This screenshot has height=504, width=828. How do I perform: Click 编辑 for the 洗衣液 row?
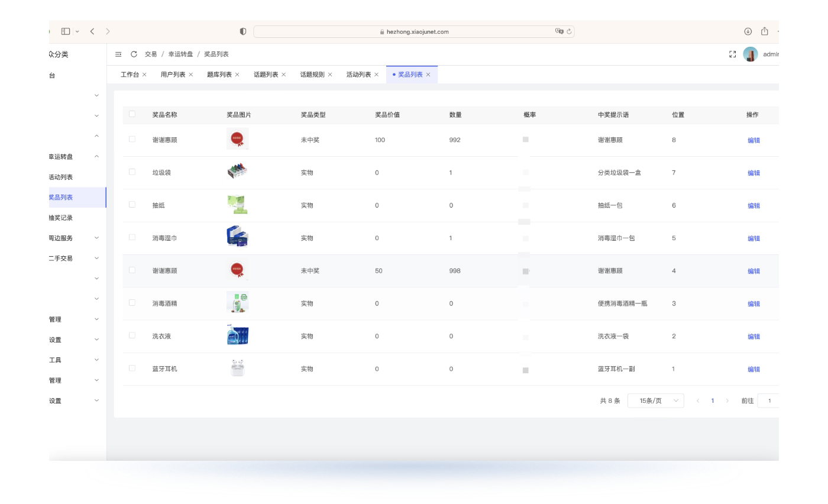753,337
